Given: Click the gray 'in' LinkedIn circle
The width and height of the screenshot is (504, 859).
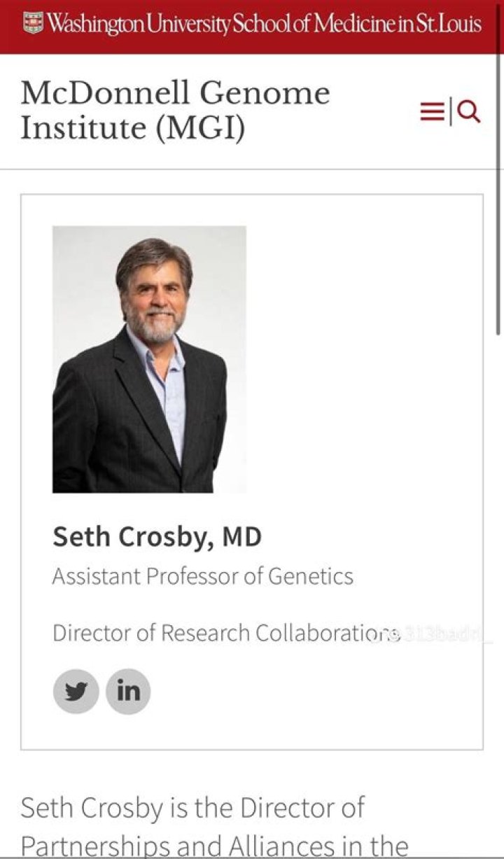Looking at the screenshot, I should (x=127, y=690).
